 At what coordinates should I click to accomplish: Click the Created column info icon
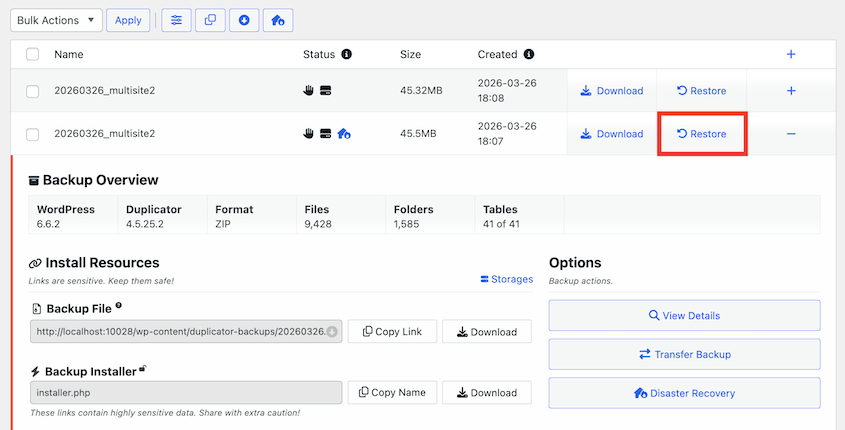(x=529, y=54)
